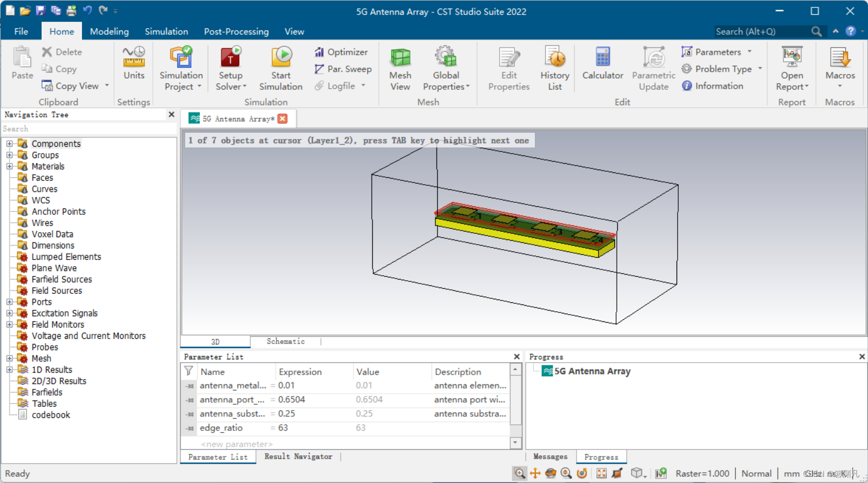Screen dimensions: 868x483
Task: Select the pan (move) view tool
Action: coord(535,473)
